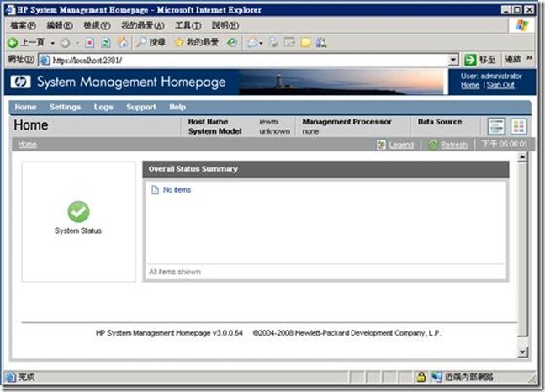
Task: Click the Messenger people icon
Action: tap(321, 43)
